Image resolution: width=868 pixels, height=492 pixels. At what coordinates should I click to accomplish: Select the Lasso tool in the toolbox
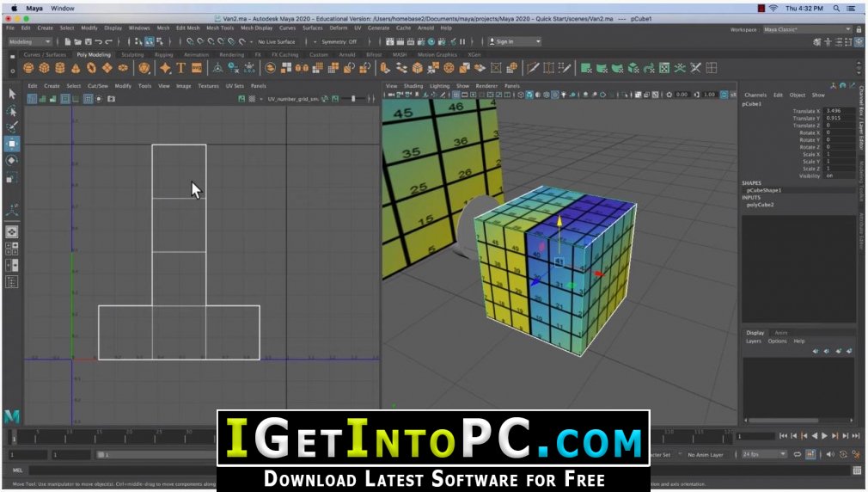pyautogui.click(x=12, y=111)
